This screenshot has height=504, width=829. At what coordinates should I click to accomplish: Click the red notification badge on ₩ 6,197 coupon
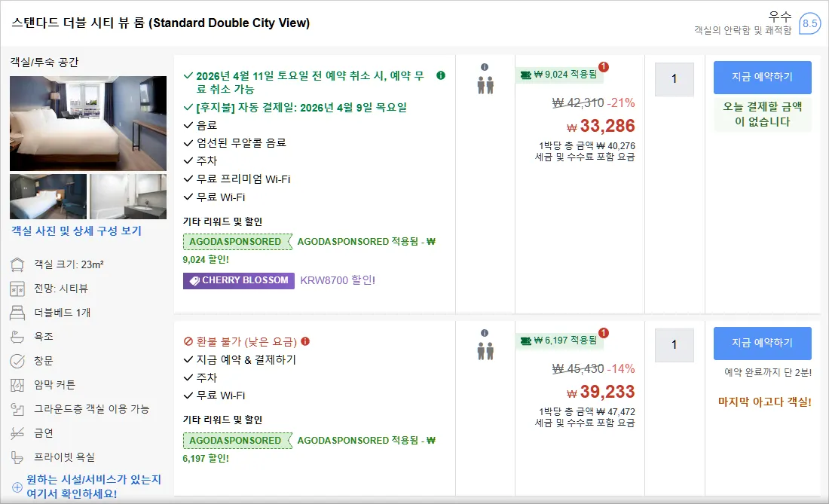pos(604,333)
